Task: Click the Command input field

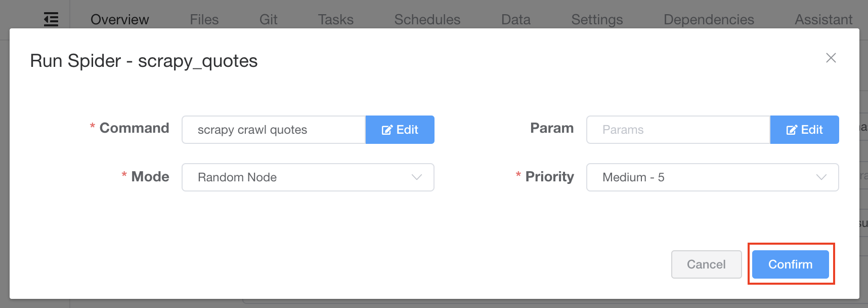Action: 274,130
